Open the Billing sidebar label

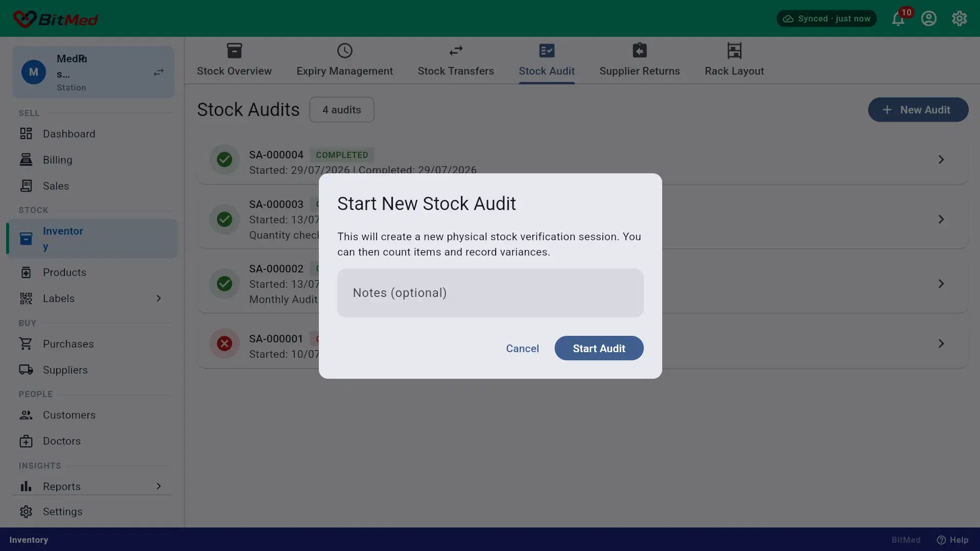click(58, 160)
